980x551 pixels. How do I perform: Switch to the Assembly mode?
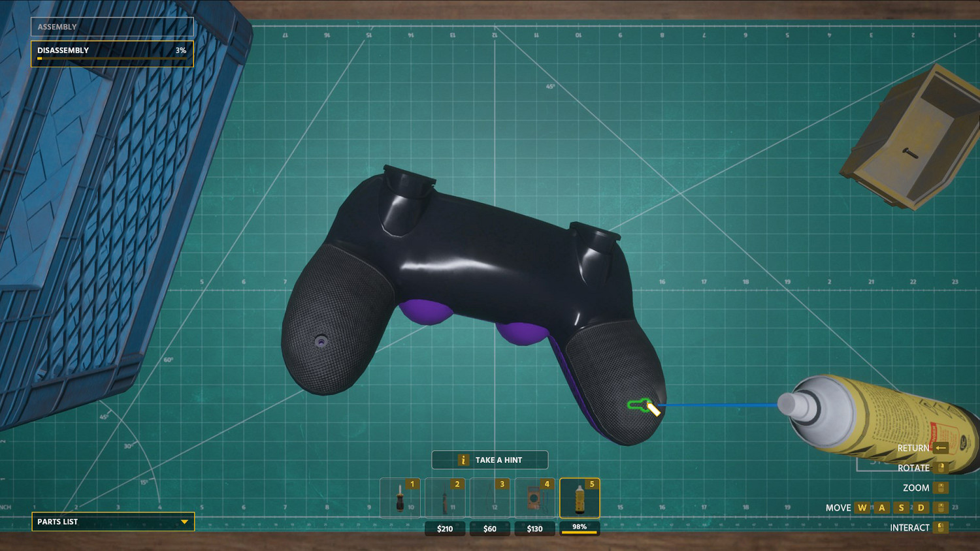112,27
